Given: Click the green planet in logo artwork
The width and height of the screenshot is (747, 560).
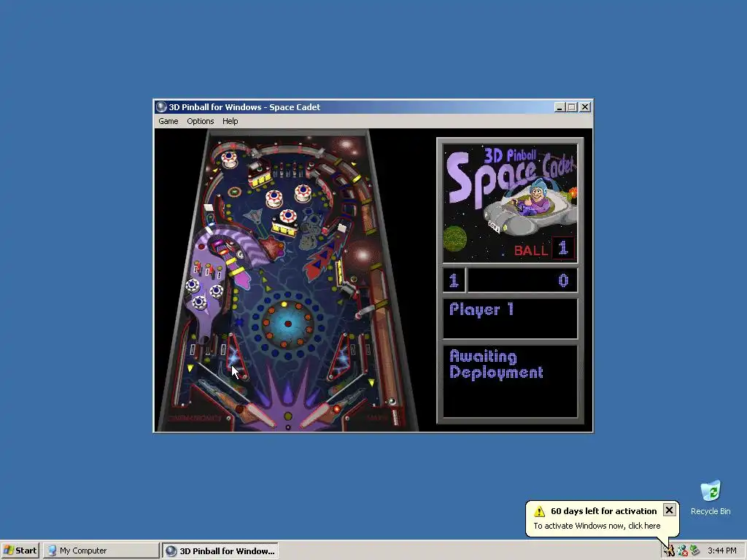Looking at the screenshot, I should 455,239.
